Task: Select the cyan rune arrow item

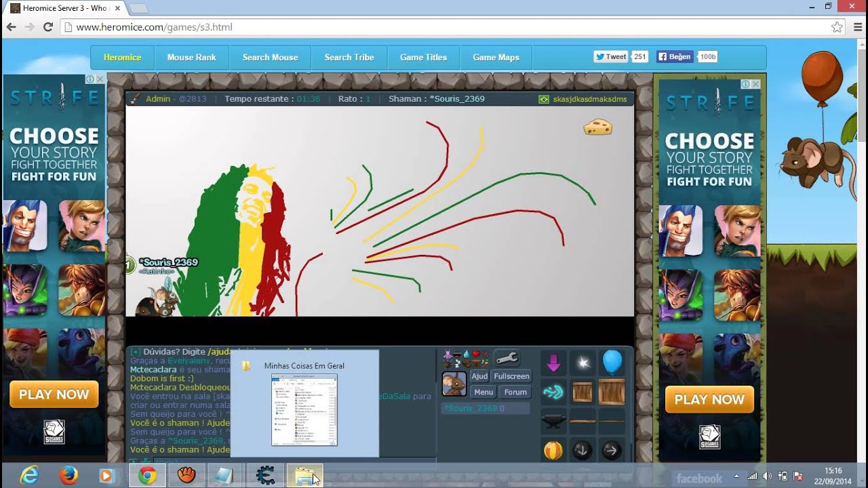Action: tap(553, 392)
